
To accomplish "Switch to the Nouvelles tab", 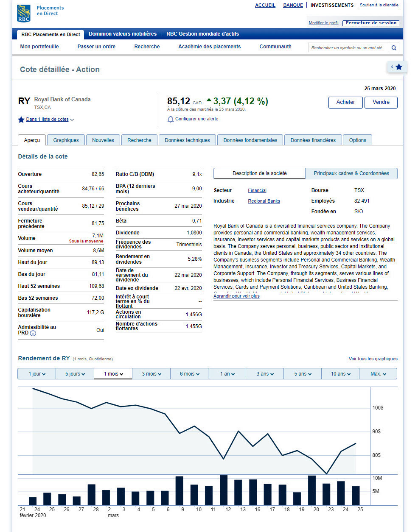I will pos(103,140).
